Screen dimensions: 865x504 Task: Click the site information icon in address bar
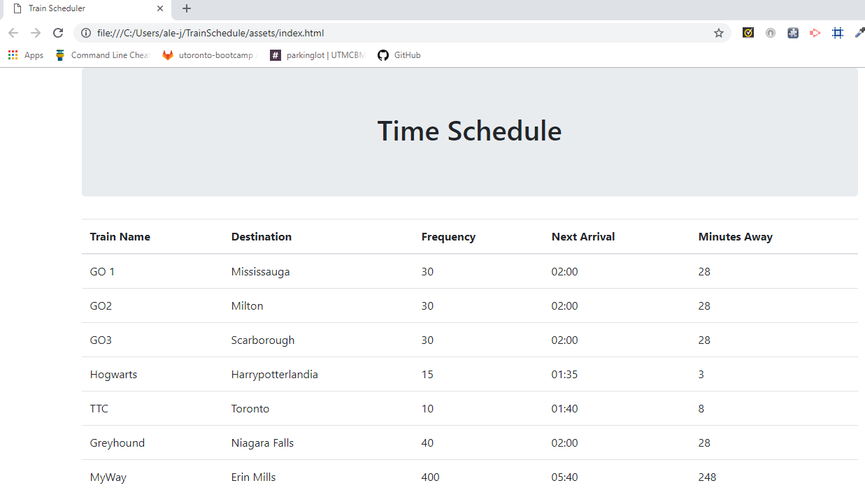86,33
